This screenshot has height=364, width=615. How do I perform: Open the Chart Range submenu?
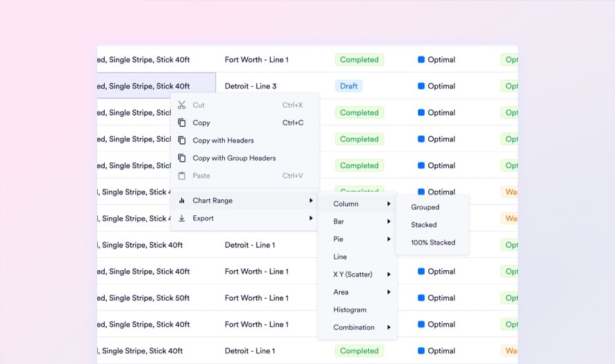244,201
